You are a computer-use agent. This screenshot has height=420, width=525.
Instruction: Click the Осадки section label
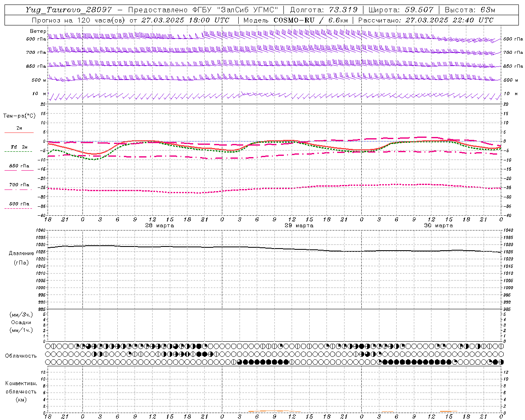[21, 322]
